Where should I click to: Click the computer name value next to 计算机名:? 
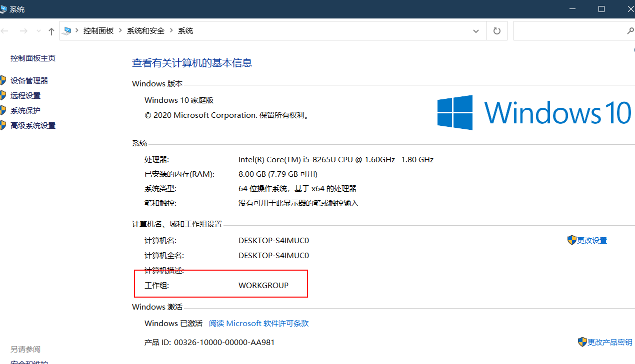coord(274,241)
